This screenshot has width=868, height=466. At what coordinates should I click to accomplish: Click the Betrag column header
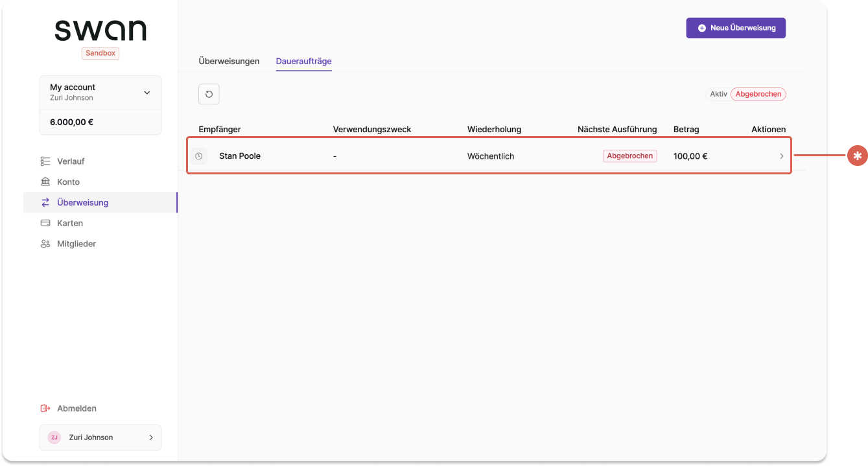[686, 129]
